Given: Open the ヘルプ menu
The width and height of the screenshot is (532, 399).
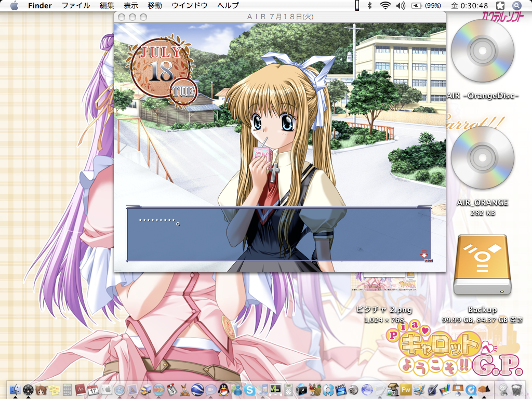Looking at the screenshot, I should pyautogui.click(x=228, y=5).
